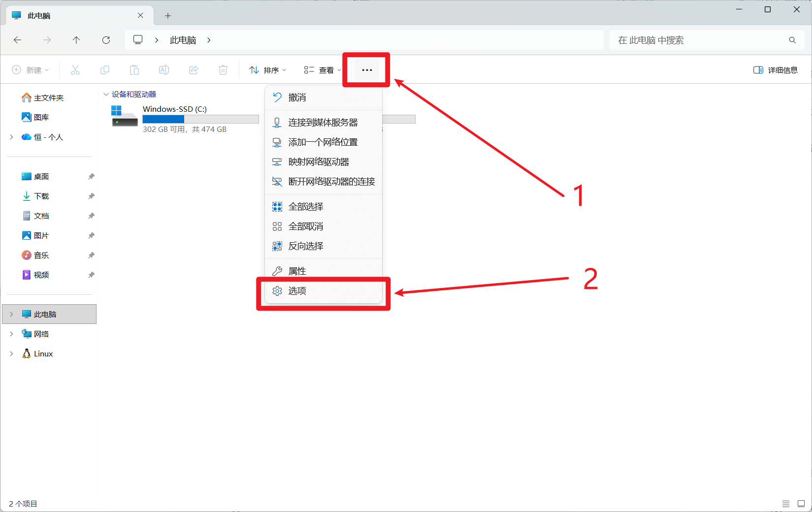Choose 撤消 from the menu

(x=324, y=97)
